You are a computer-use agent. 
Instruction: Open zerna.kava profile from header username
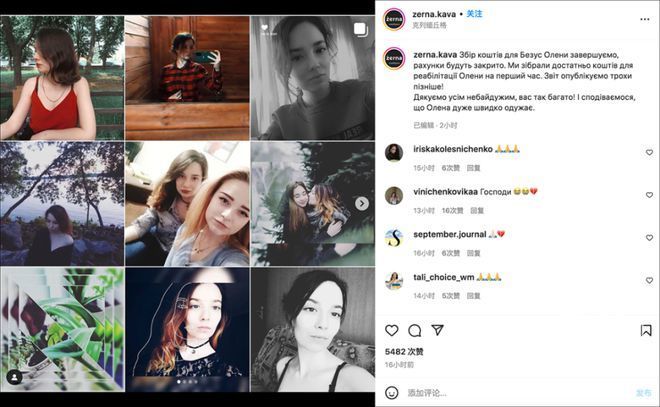434,14
